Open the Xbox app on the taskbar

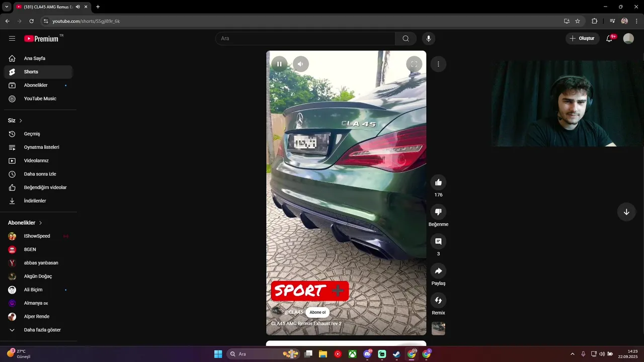[353, 354]
